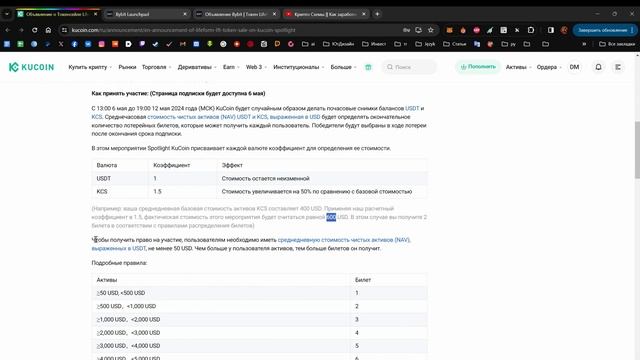Click 'Подробные правила:' text
Image resolution: width=640 pixels, height=360 pixels.
(119, 263)
